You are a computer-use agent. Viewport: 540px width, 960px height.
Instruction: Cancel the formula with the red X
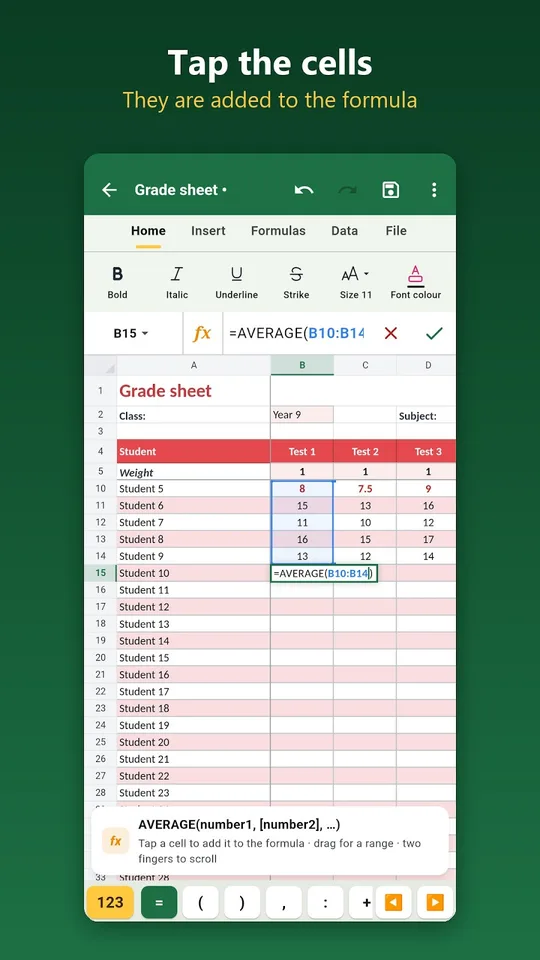(391, 333)
